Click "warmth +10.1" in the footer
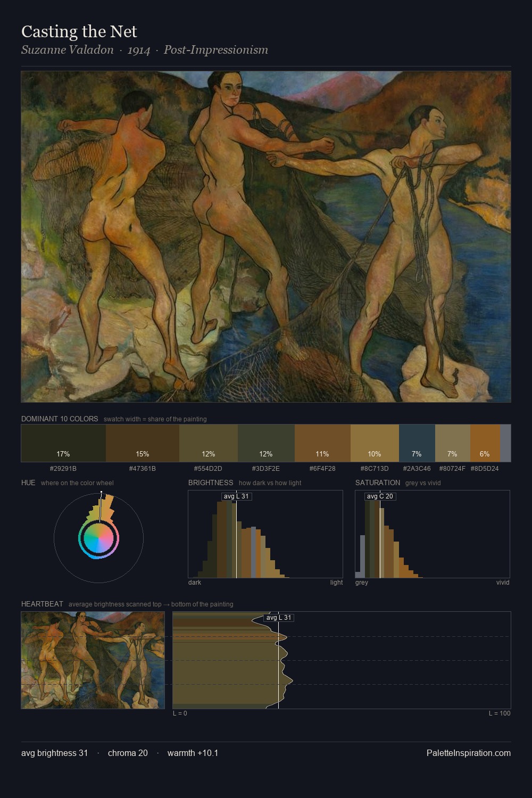This screenshot has height=798, width=532. point(193,753)
